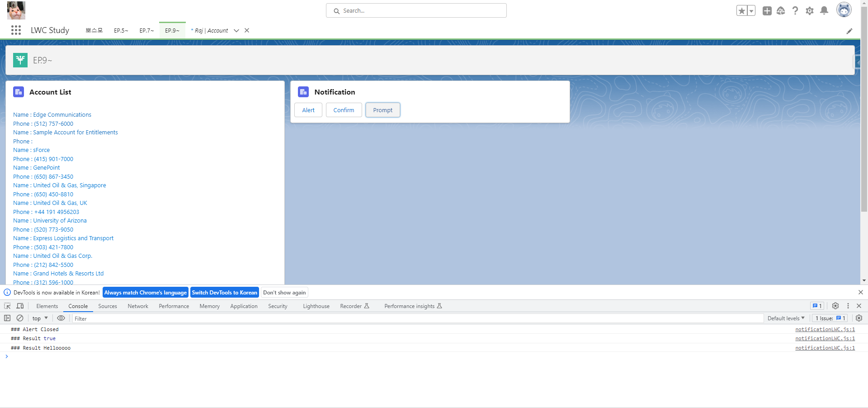This screenshot has height=408, width=868.
Task: Open the 'top' JavaScript context dropdown
Action: (40, 318)
